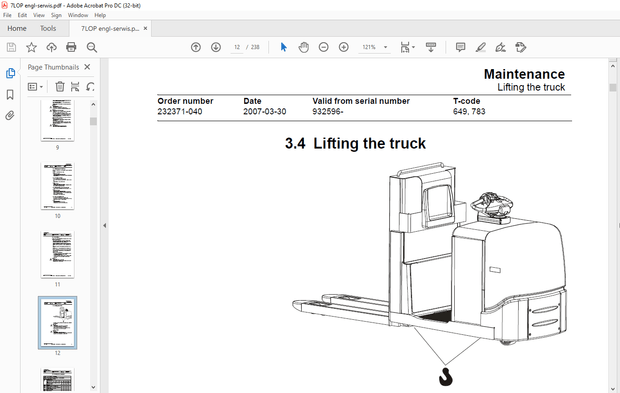Viewport: 620px width, 393px height.
Task: Go to next page with the down arrow
Action: click(216, 47)
